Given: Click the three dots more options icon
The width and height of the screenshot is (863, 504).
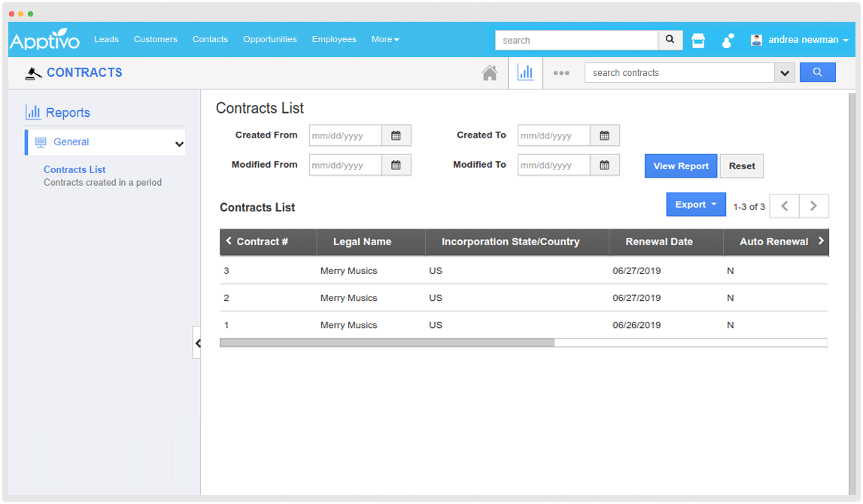Looking at the screenshot, I should click(x=561, y=73).
